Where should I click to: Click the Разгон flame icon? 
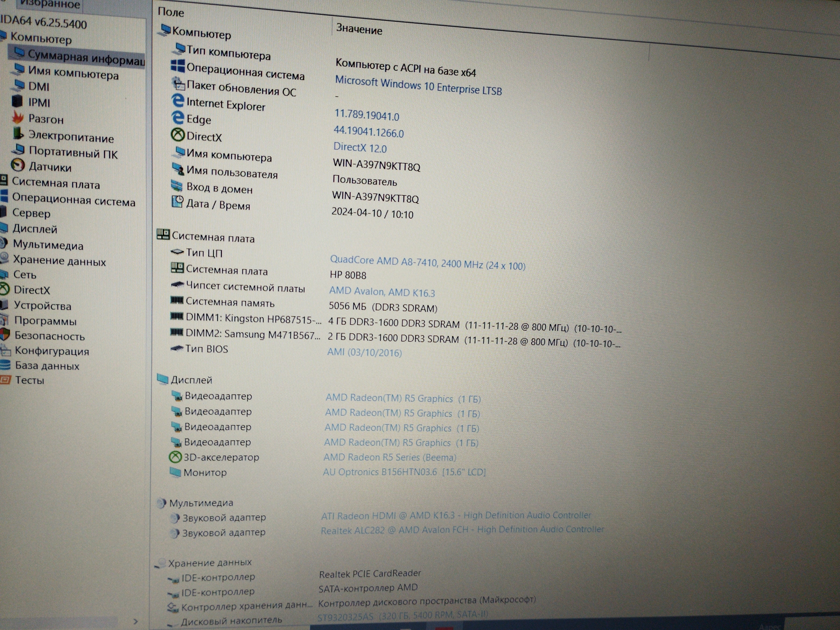click(17, 118)
